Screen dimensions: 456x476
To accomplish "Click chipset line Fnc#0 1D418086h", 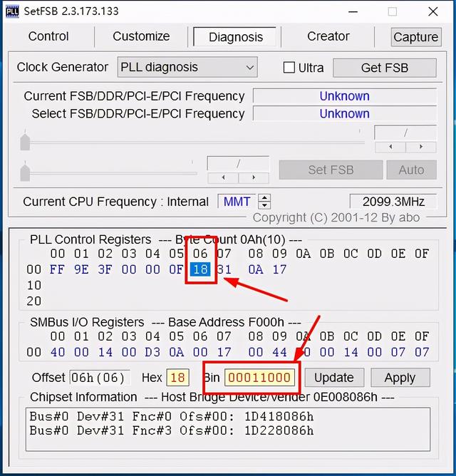I will pos(172,416).
